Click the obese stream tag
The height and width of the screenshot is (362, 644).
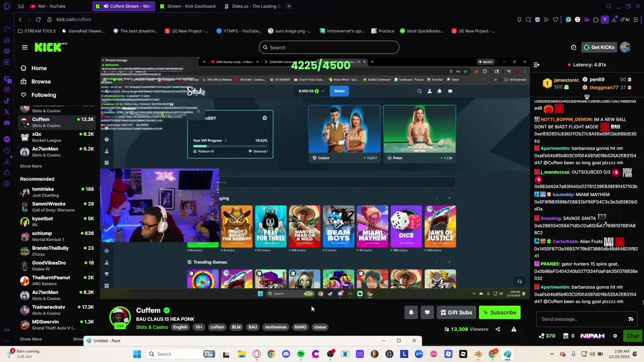320,327
